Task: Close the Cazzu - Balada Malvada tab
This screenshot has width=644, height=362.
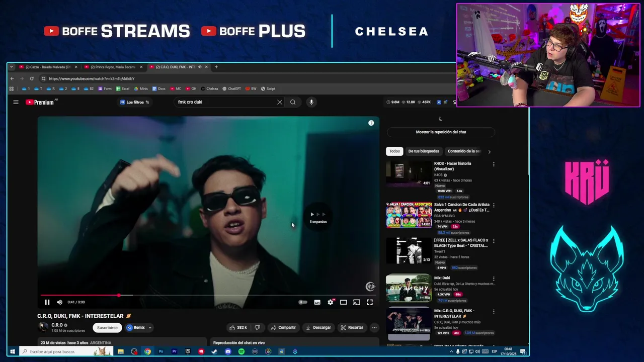Action: click(76, 67)
